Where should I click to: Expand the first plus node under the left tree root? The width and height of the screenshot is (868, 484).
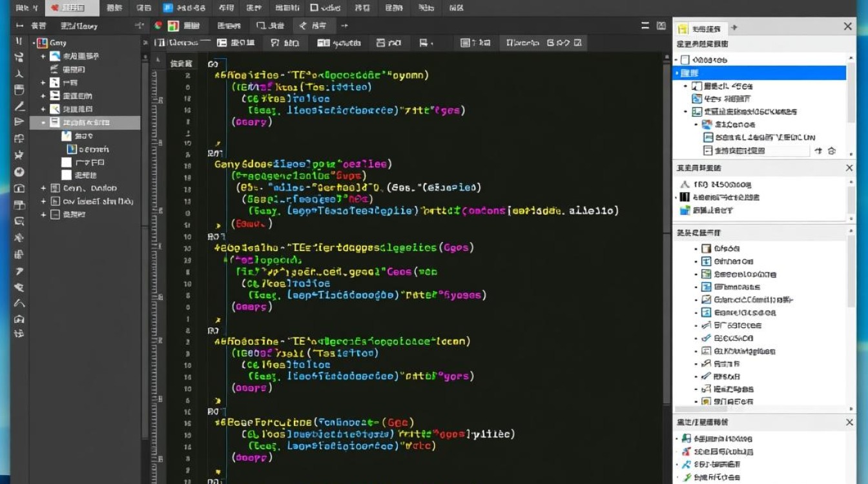coord(43,56)
